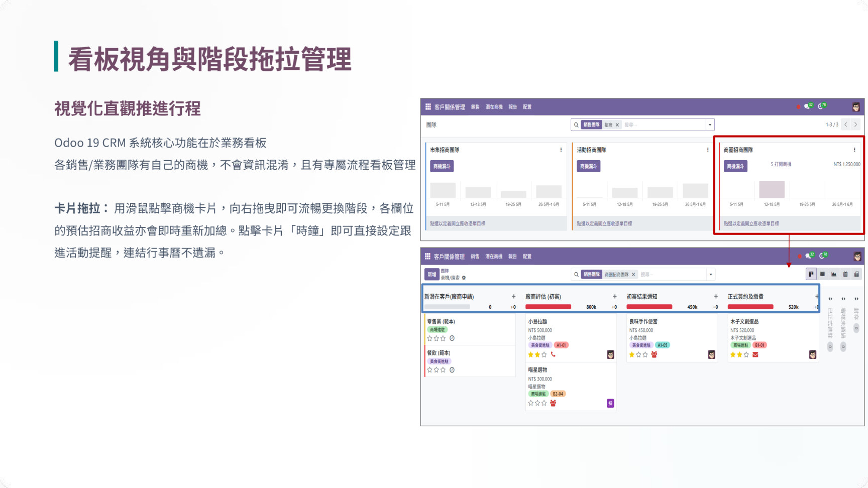868x488 pixels.
Task: Open the search options dropdown in the upper window
Action: 710,125
